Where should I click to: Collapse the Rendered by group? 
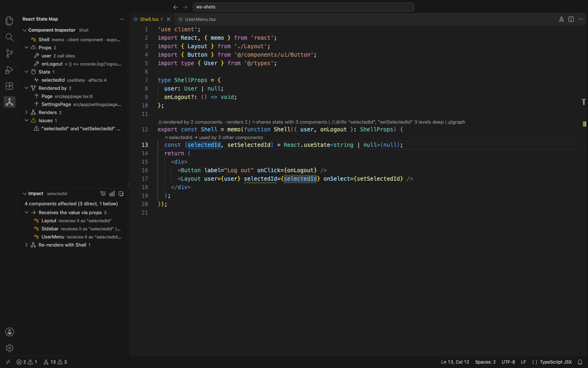tap(26, 88)
